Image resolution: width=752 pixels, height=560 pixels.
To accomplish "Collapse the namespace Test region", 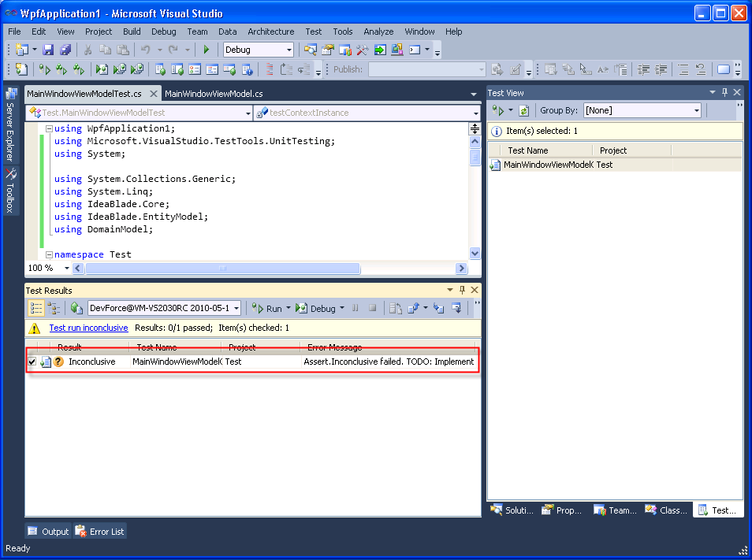I will point(49,254).
